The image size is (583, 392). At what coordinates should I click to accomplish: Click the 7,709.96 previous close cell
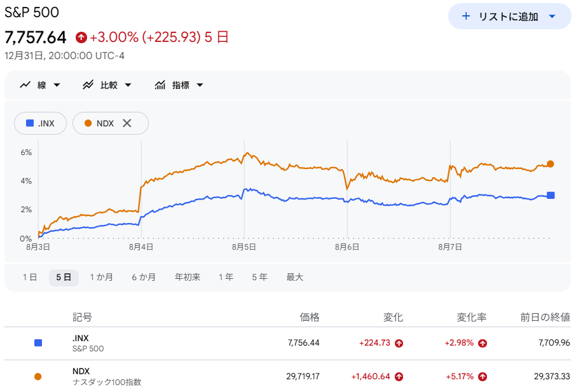tap(554, 342)
